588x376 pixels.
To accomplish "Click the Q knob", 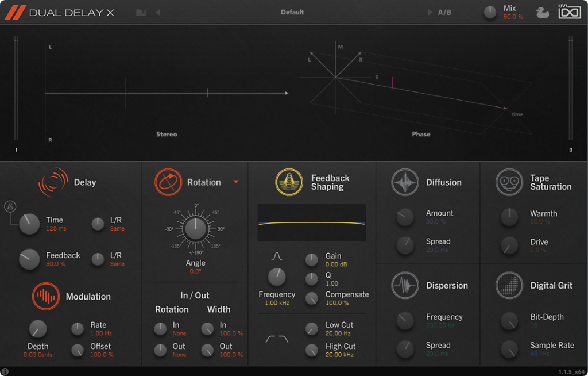I will [x=312, y=279].
